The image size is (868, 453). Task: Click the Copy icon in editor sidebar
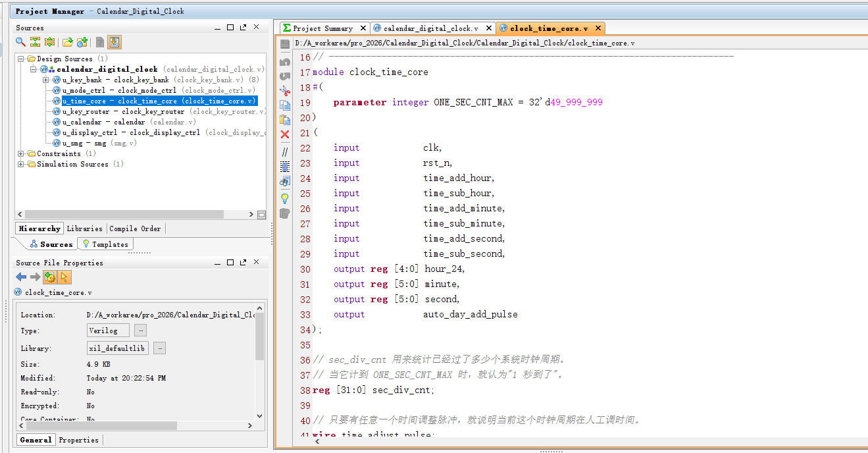coord(285,105)
